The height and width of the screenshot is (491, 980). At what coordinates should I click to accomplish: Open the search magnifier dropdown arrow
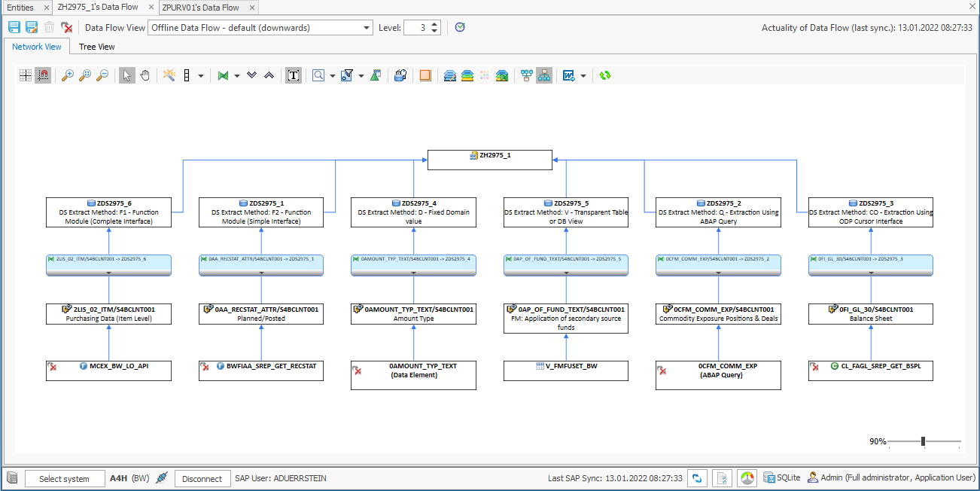click(331, 75)
